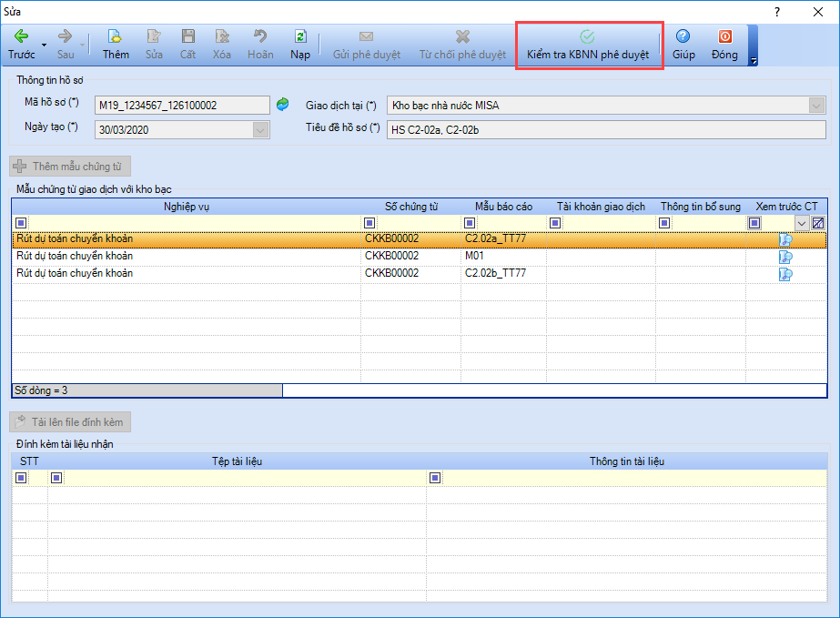Click the Tệp tài liệu column header
The height and width of the screenshot is (618, 840).
(x=237, y=461)
